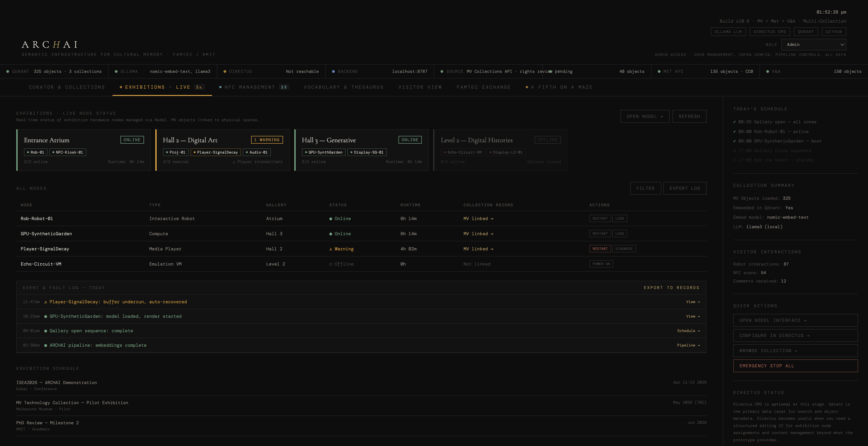Click the OLLAMA LLM button
This screenshot has width=868, height=446.
pos(728,32)
